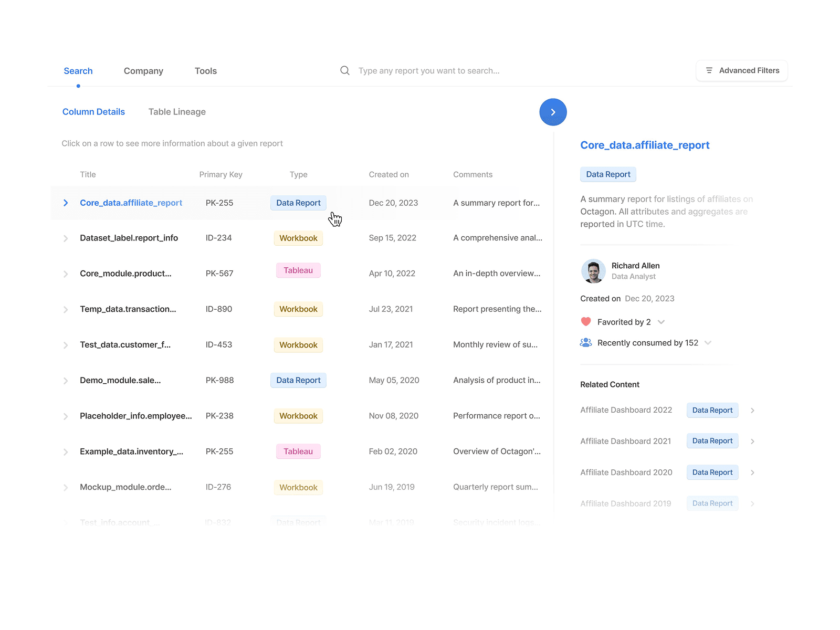Viewport: 840px width, 630px height.
Task: Expand Recently consumed by 152 list
Action: coord(708,343)
